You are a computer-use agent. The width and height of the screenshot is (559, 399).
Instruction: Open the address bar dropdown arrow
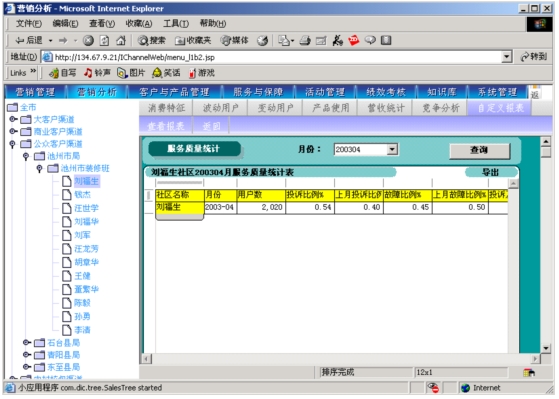(506, 57)
